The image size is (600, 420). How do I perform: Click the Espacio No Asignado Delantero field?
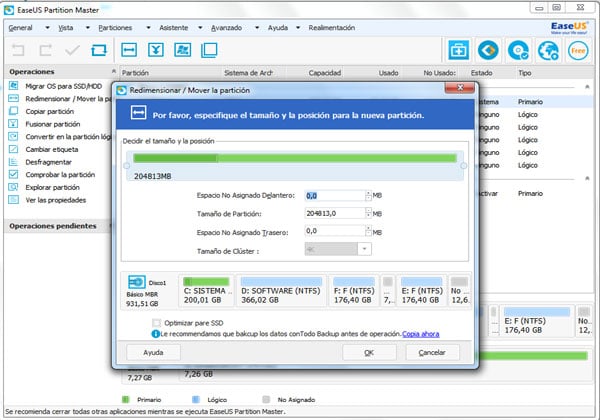tap(335, 195)
